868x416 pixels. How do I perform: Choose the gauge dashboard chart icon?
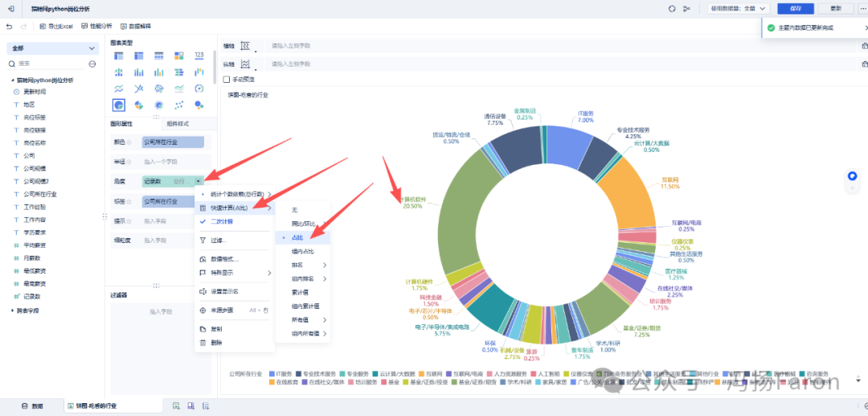(199, 88)
